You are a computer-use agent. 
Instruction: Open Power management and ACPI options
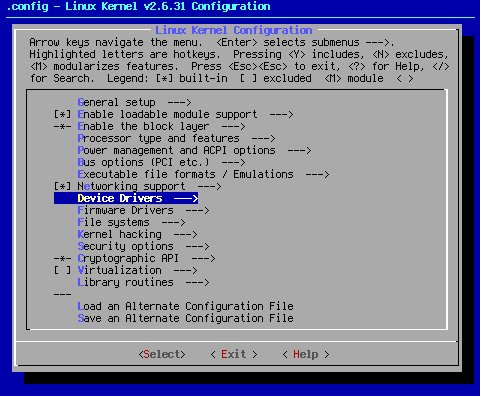[194, 150]
